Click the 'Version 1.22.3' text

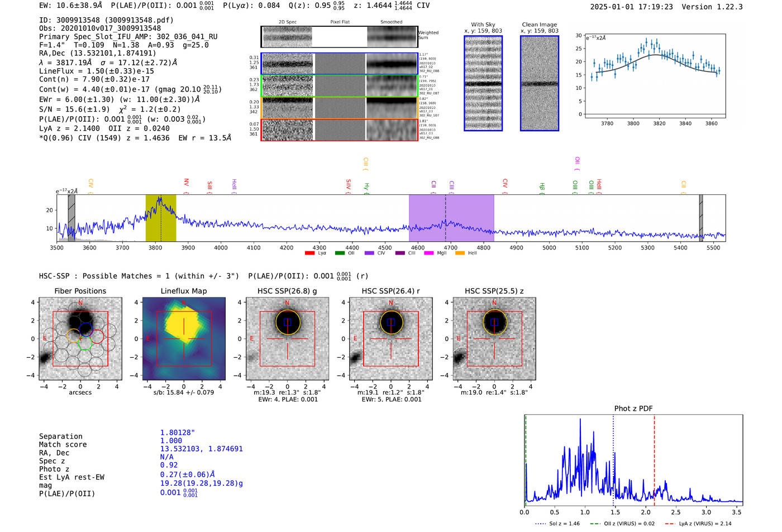712,7
